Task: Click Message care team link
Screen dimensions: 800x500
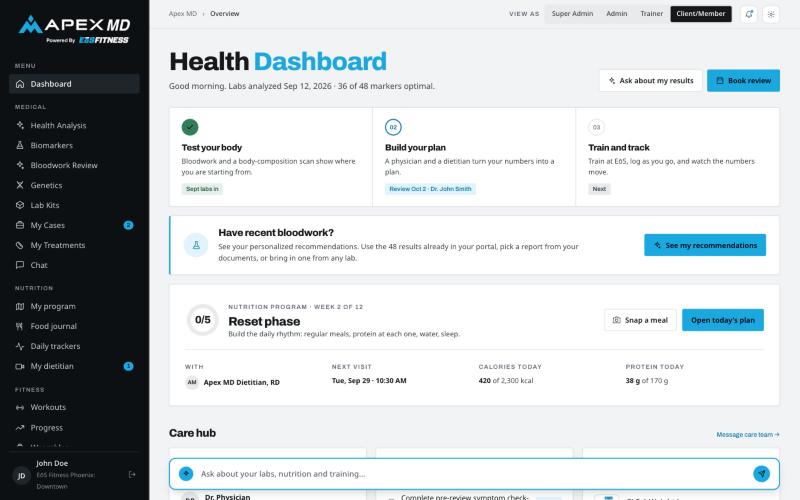Action: coord(747,435)
